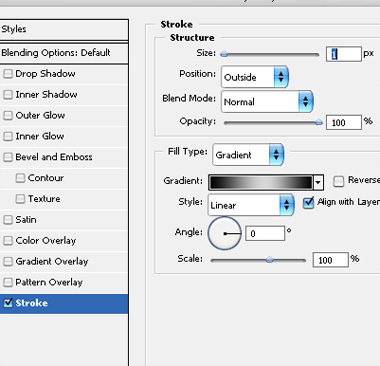Click the Scale slider handle
The height and width of the screenshot is (366, 380).
point(269,260)
